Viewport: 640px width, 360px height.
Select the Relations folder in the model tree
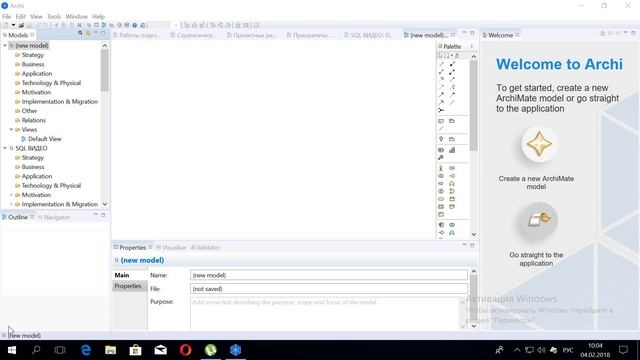33,120
